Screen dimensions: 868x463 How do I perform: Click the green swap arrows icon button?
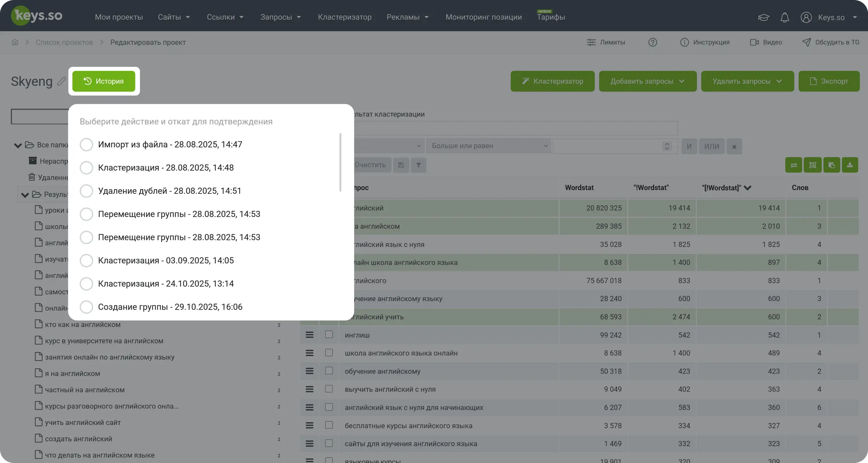point(794,165)
